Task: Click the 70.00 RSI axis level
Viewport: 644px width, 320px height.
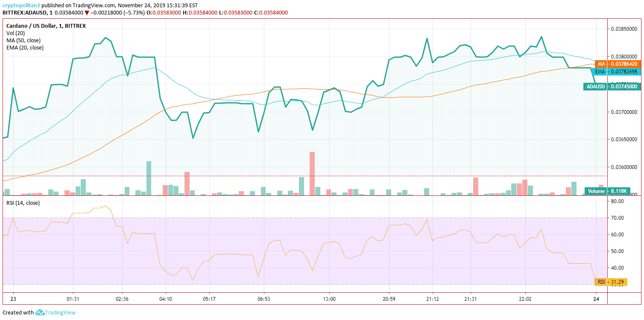Action: (618, 218)
